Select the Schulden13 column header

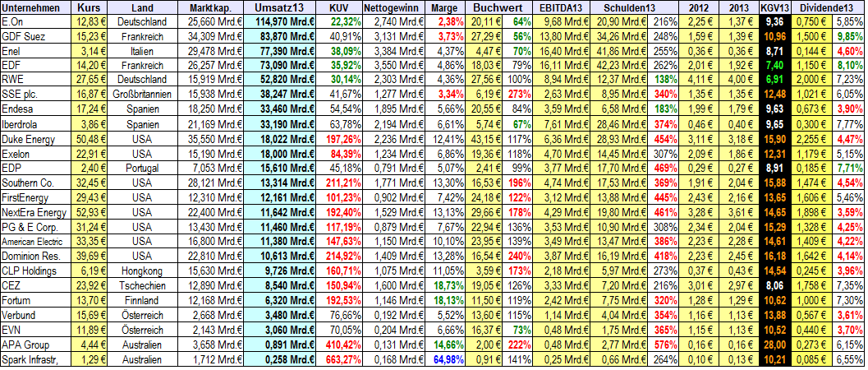pos(635,7)
